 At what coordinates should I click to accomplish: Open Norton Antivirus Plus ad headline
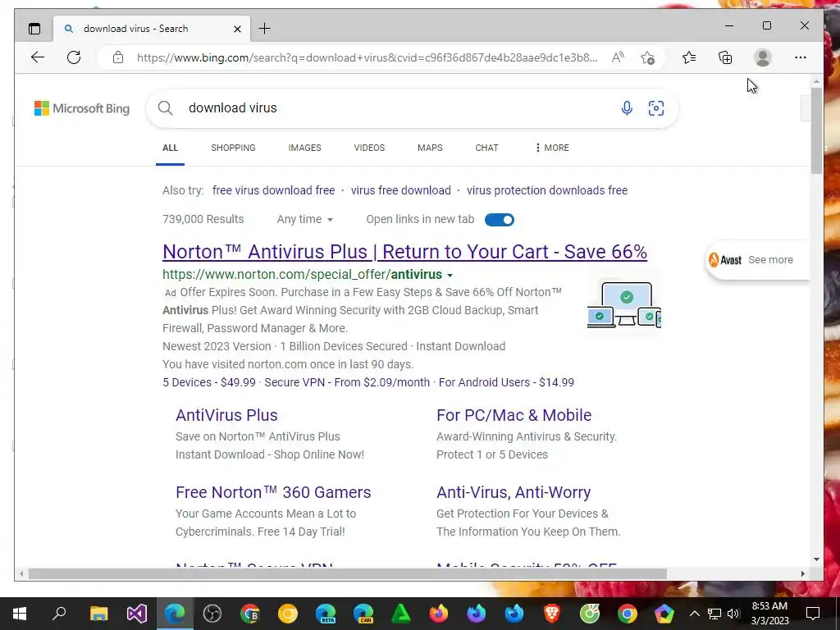click(x=404, y=252)
